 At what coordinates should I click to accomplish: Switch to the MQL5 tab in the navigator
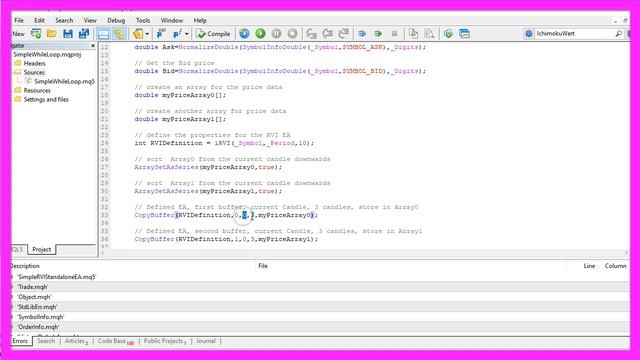[18, 249]
